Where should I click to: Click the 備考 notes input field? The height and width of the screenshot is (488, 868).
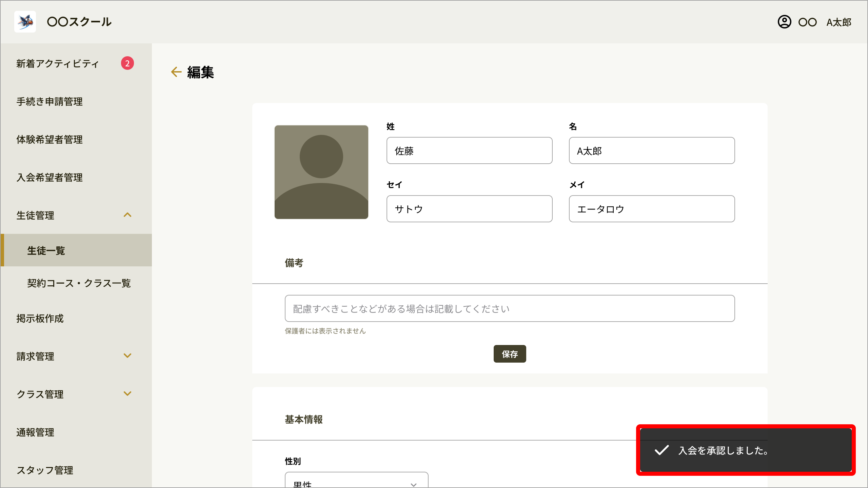(510, 308)
